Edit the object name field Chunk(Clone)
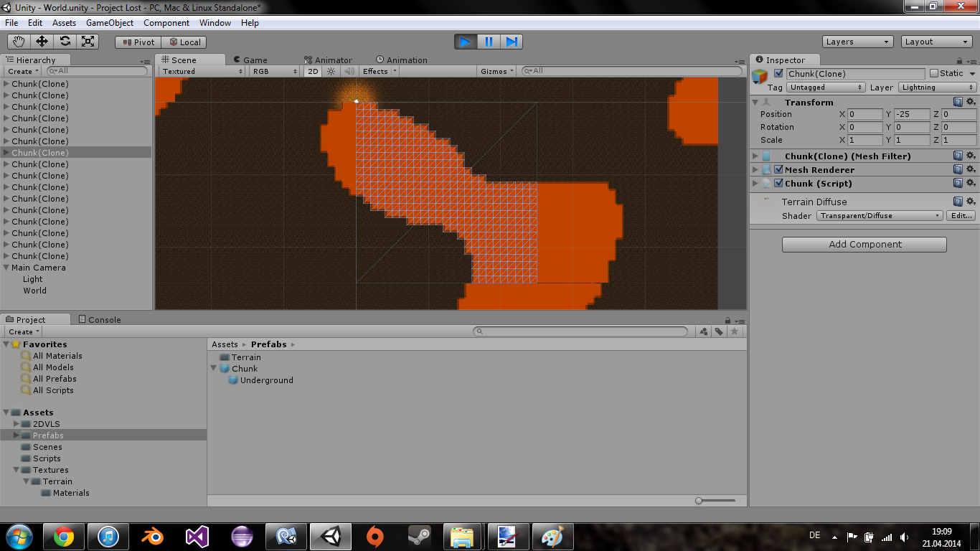980x551 pixels. 855,74
